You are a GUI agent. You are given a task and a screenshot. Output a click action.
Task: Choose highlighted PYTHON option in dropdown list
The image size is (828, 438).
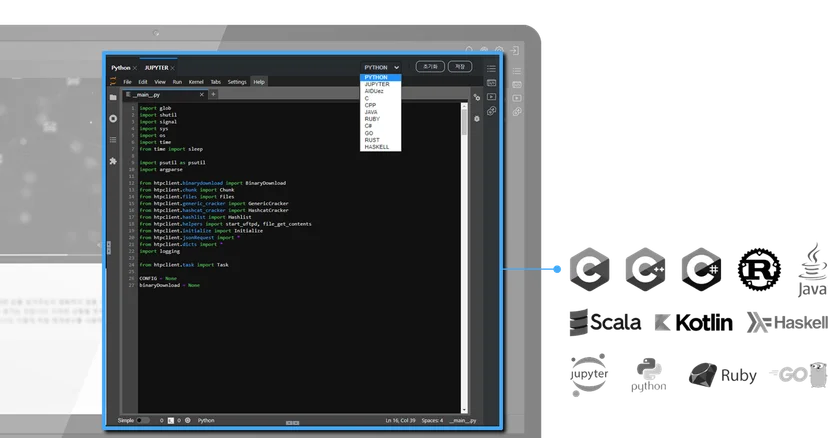(x=380, y=77)
